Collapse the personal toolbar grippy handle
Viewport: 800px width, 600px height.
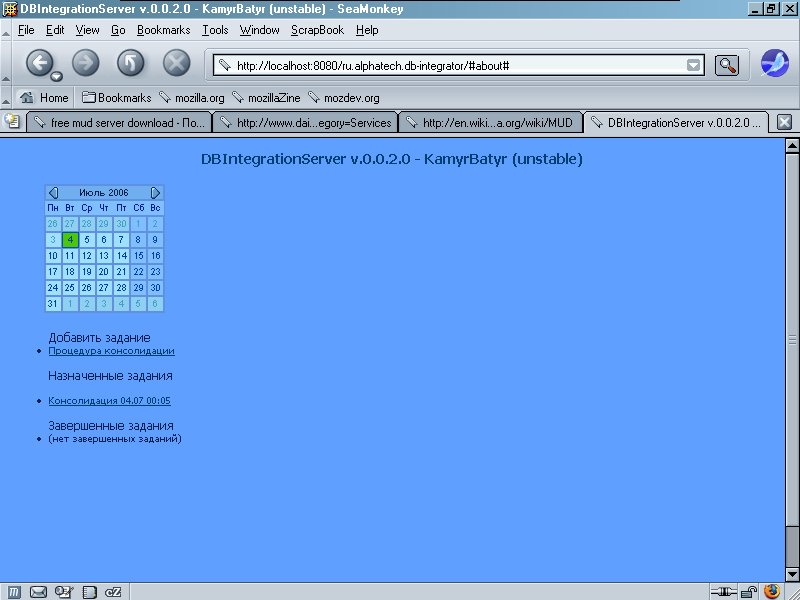coord(6,97)
